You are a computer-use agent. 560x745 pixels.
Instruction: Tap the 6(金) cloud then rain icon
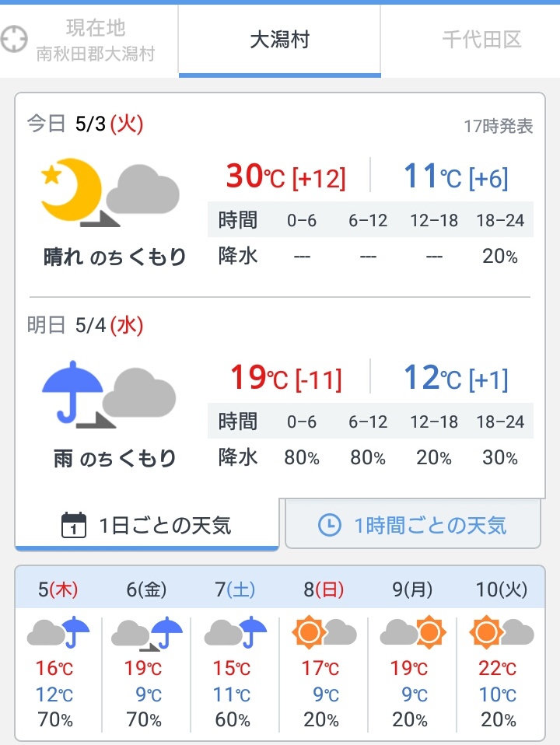click(147, 633)
